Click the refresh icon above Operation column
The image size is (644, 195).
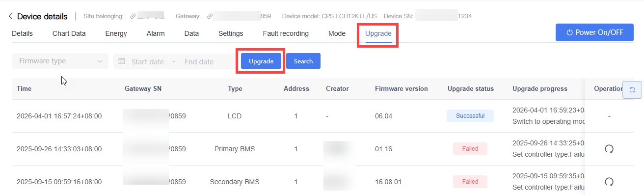(x=632, y=90)
